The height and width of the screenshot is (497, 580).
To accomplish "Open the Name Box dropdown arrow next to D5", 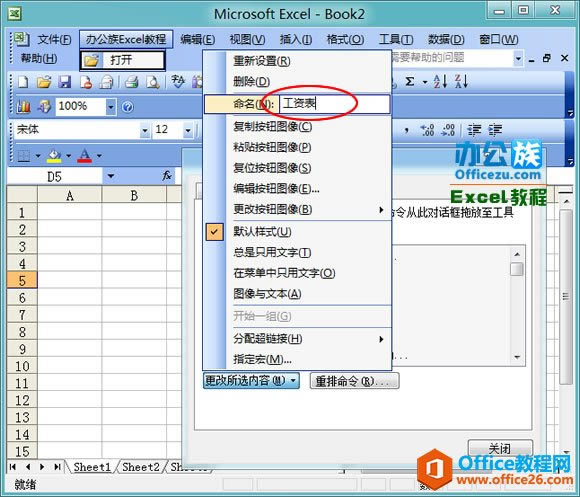I will point(111,176).
